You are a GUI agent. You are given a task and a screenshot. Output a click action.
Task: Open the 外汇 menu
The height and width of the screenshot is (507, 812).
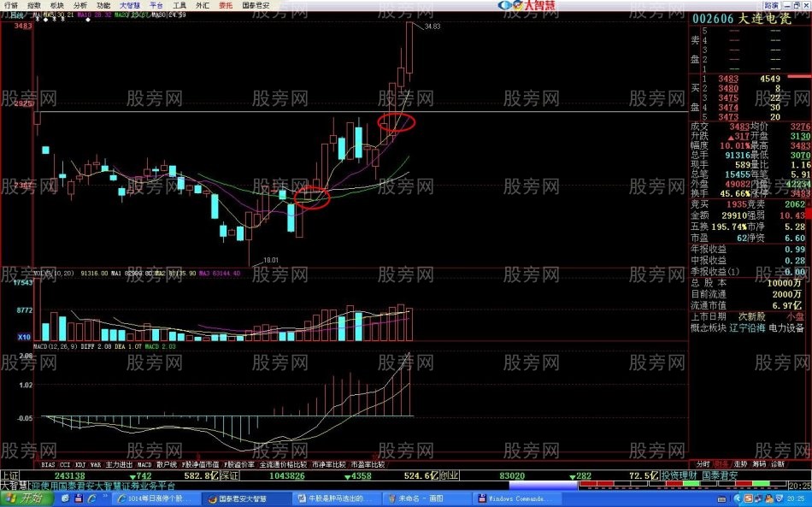point(203,5)
